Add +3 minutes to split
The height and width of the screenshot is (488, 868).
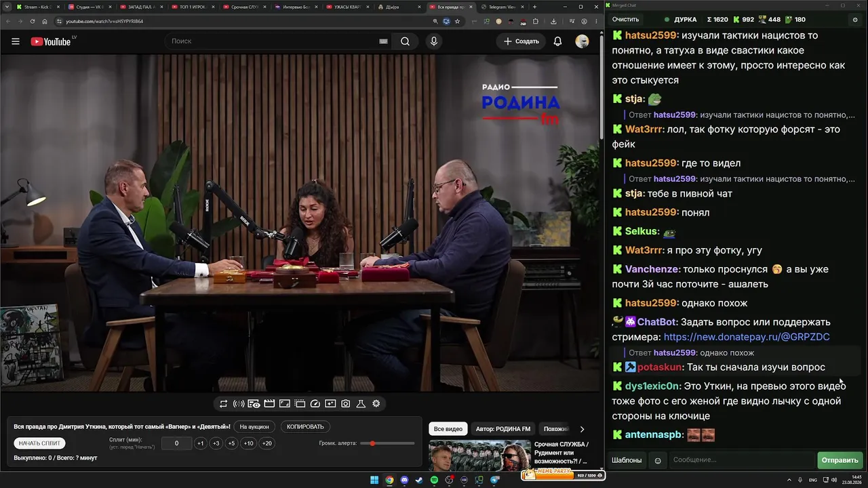click(x=216, y=443)
